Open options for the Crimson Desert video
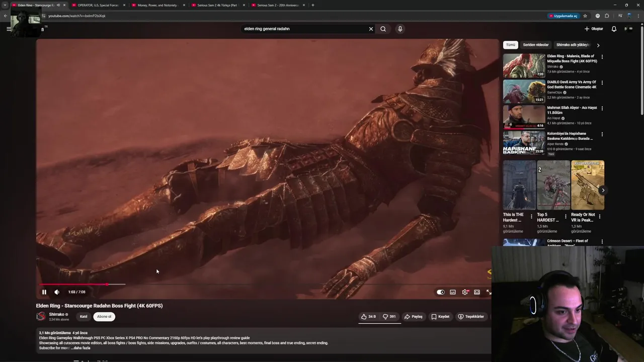This screenshot has height=362, width=644. pos(602,241)
